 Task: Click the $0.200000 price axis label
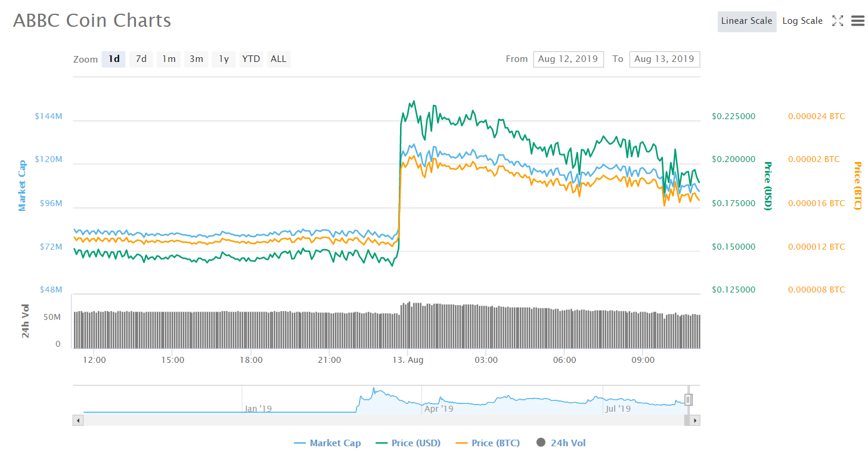coord(733,160)
